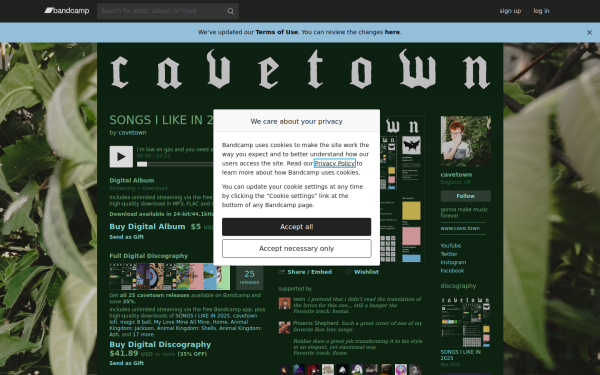This screenshot has height=375, width=600.
Task: Click the audio progress bar handle
Action: [x=142, y=164]
